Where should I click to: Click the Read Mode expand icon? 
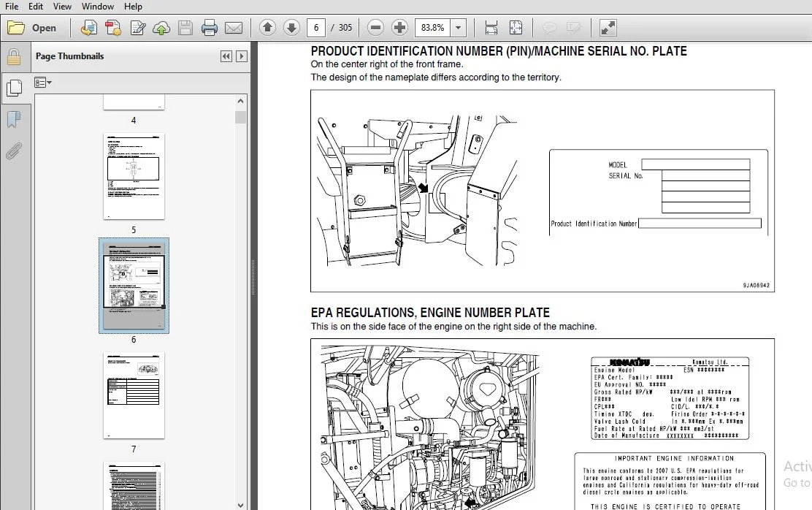[x=608, y=28]
